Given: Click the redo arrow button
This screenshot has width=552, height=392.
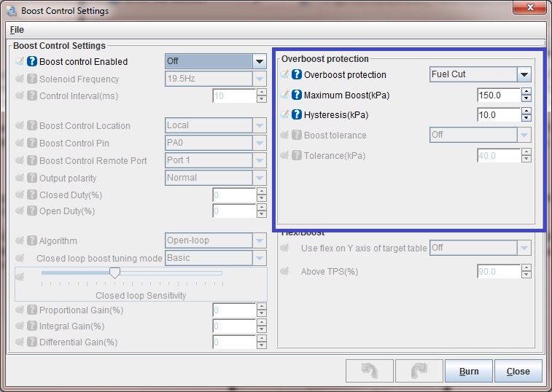Looking at the screenshot, I should pos(418,371).
